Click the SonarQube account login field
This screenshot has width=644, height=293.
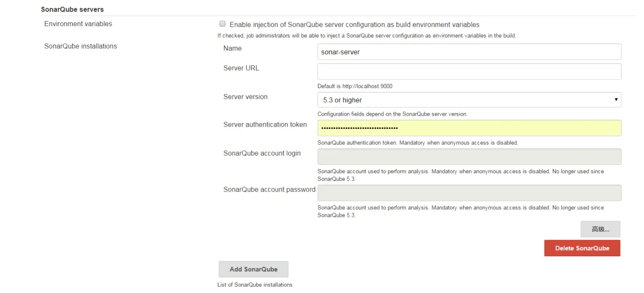[x=469, y=157]
